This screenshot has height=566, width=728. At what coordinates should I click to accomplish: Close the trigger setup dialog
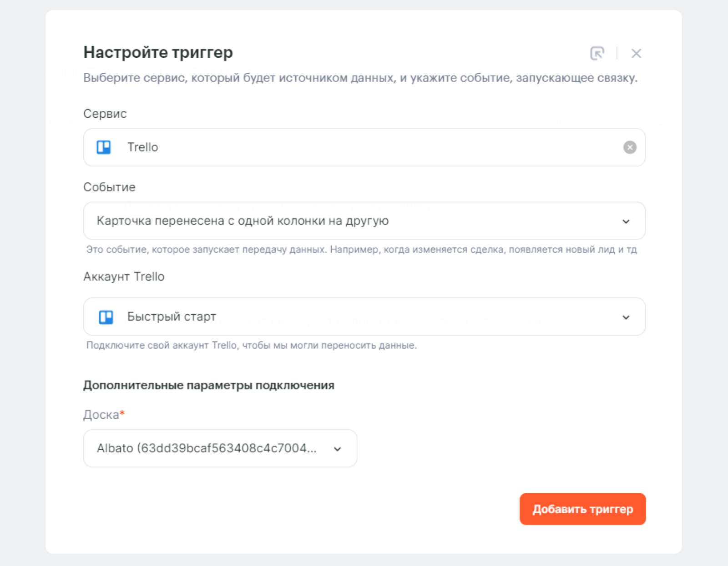click(636, 54)
